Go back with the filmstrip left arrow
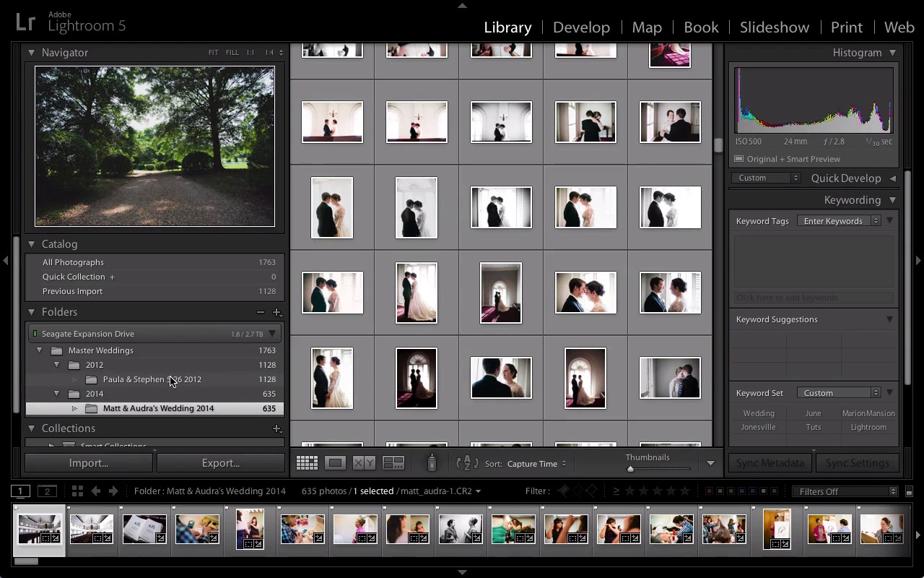924x578 pixels. click(95, 491)
